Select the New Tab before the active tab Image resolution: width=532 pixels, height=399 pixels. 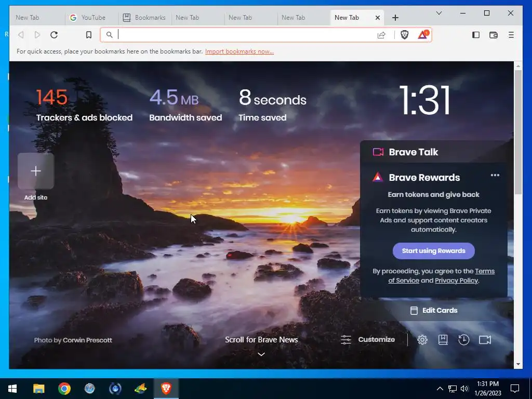[303, 18]
